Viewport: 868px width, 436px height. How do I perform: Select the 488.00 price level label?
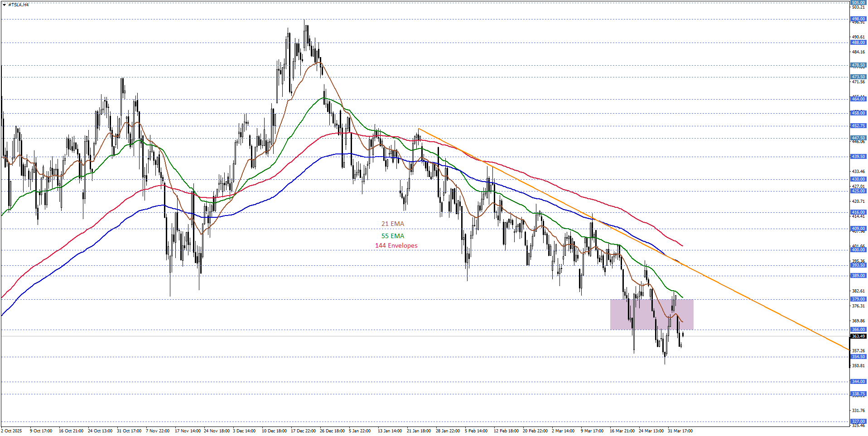point(858,43)
